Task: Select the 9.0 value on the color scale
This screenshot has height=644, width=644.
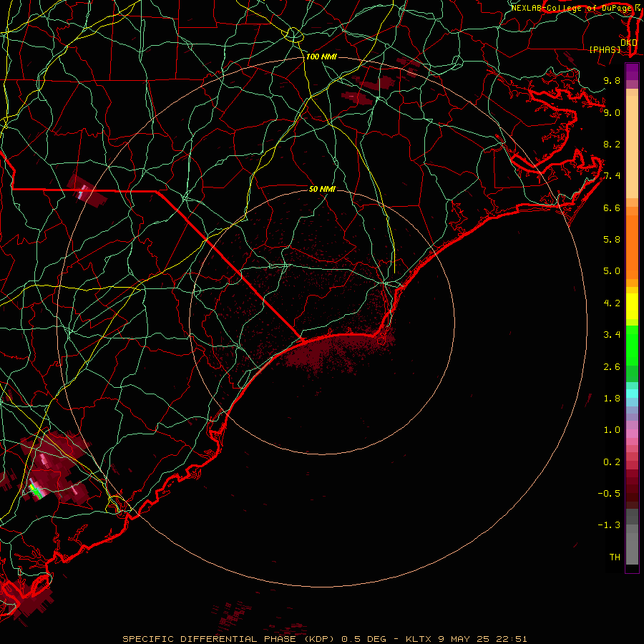Action: (x=612, y=113)
